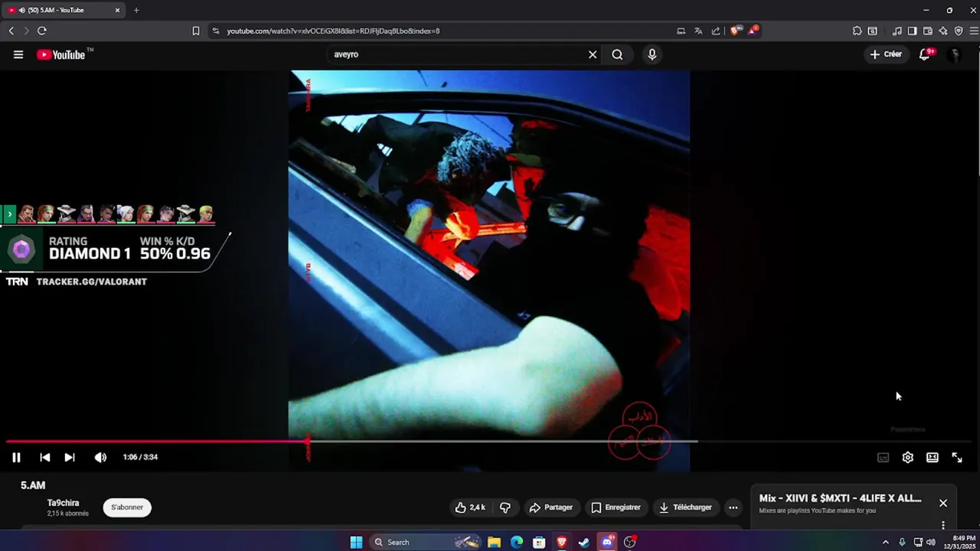Clear the search query with X
The image size is (980, 551).
coord(593,54)
